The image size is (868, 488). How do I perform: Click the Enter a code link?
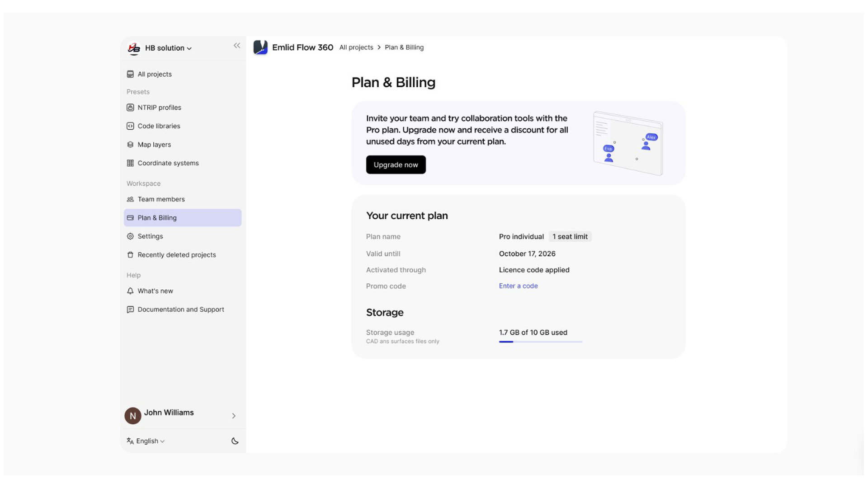tap(518, 286)
